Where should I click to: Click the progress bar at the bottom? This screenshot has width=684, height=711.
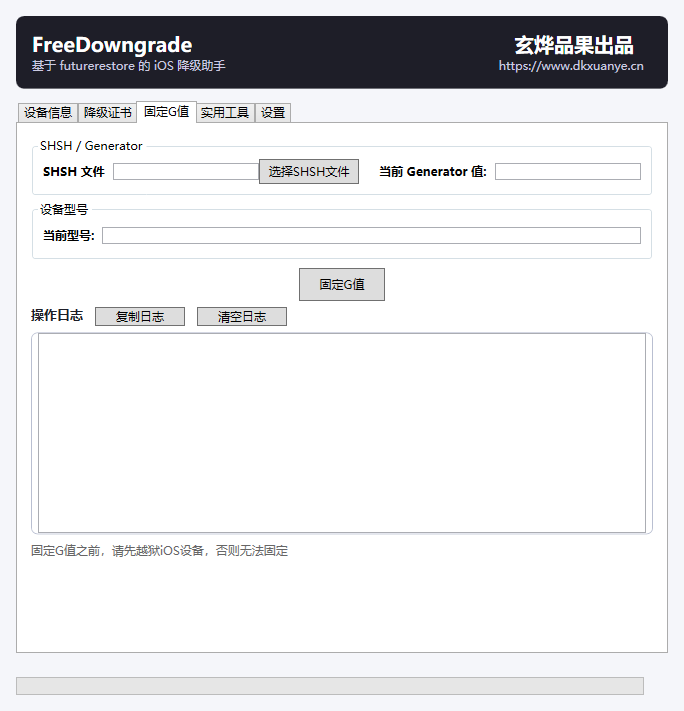pyautogui.click(x=330, y=686)
